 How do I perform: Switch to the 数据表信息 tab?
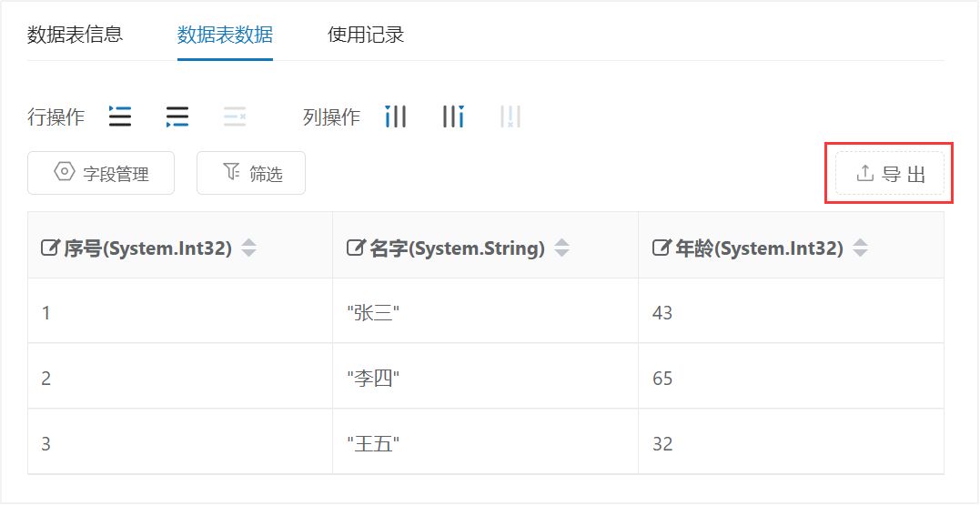point(75,35)
